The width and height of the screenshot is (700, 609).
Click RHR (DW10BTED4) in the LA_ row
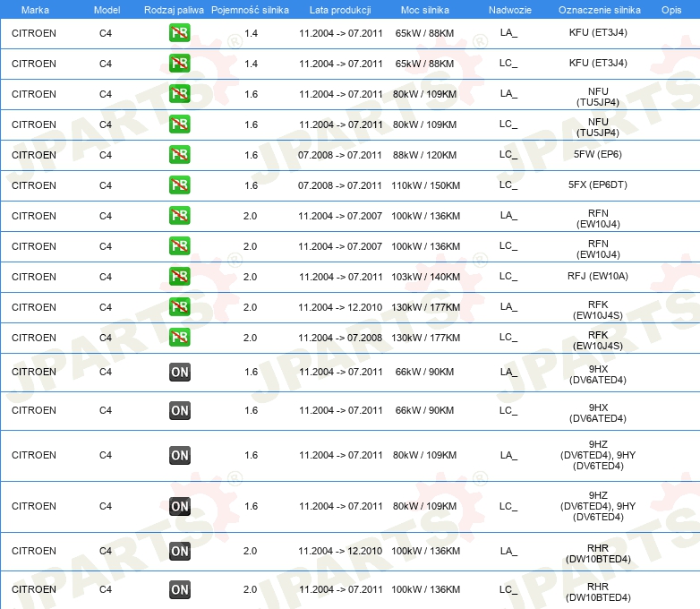(x=598, y=553)
